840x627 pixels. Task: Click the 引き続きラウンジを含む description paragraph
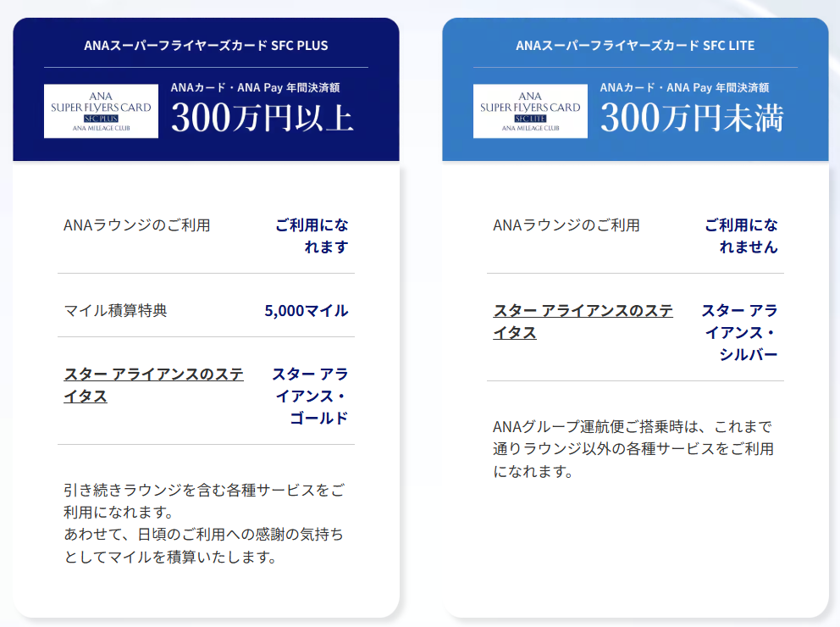(203, 524)
